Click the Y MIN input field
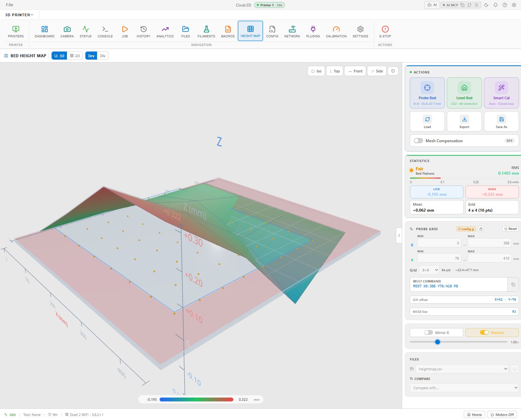The height and width of the screenshot is (420, 521). [x=439, y=258]
